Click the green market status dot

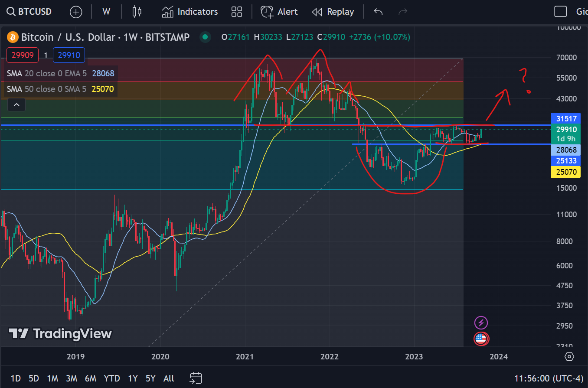click(x=205, y=37)
